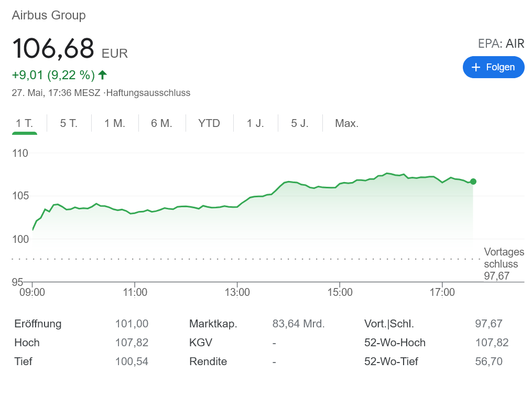Click the green end point dot on the chart line
Image resolution: width=532 pixels, height=394 pixels.
(473, 182)
